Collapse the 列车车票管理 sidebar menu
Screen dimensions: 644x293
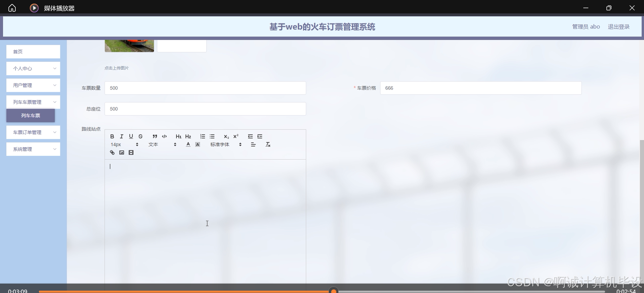(33, 102)
